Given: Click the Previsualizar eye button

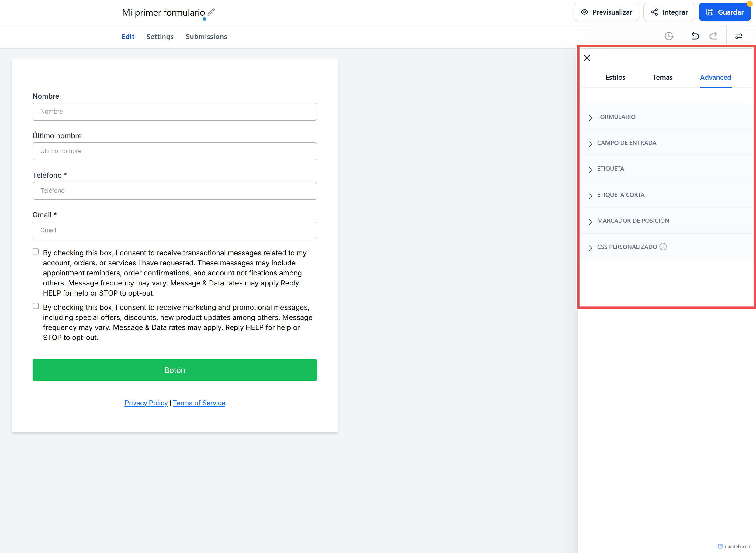Looking at the screenshot, I should 606,12.
